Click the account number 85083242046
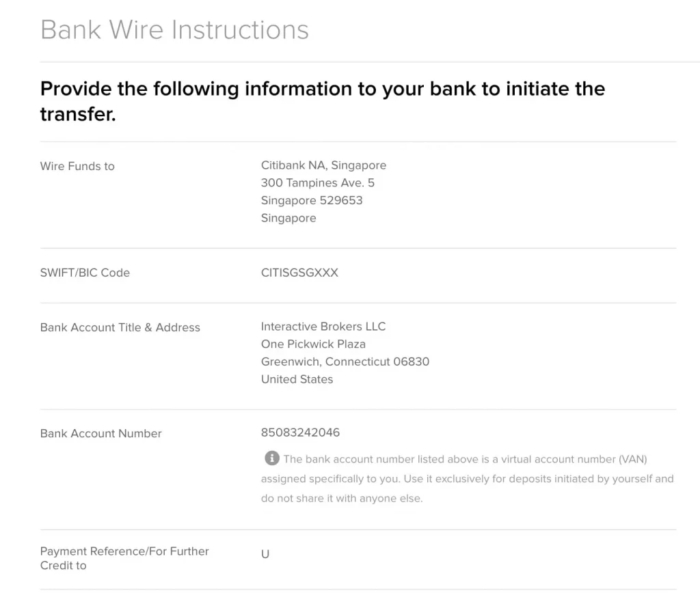 300,433
